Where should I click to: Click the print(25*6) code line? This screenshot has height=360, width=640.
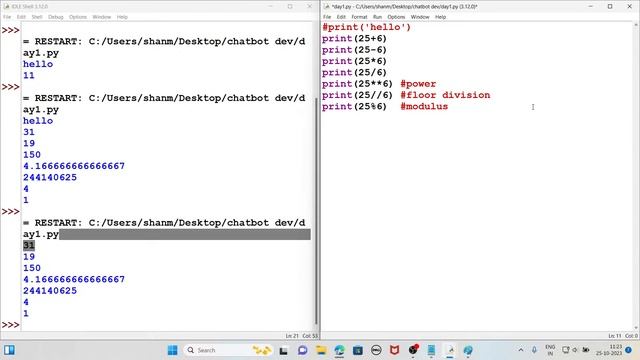tap(354, 61)
